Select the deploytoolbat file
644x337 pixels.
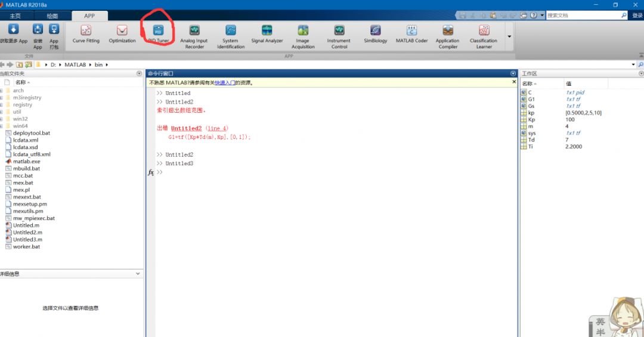tap(31, 133)
